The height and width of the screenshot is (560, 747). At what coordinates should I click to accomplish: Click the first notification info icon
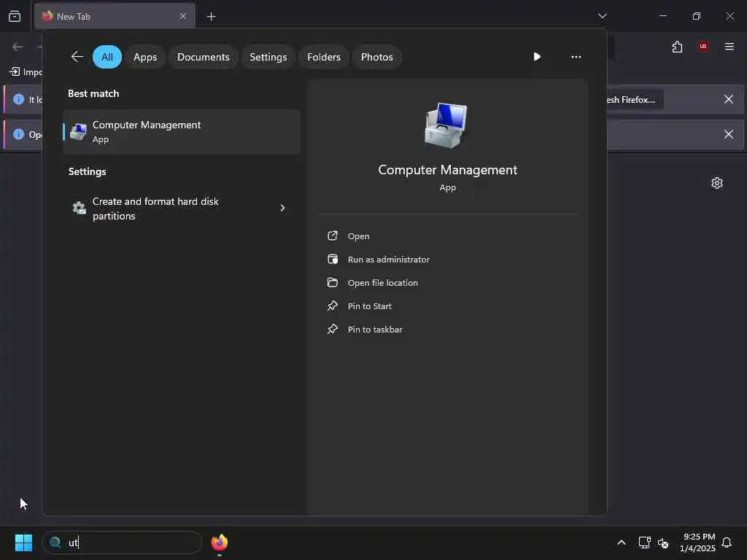click(x=18, y=99)
